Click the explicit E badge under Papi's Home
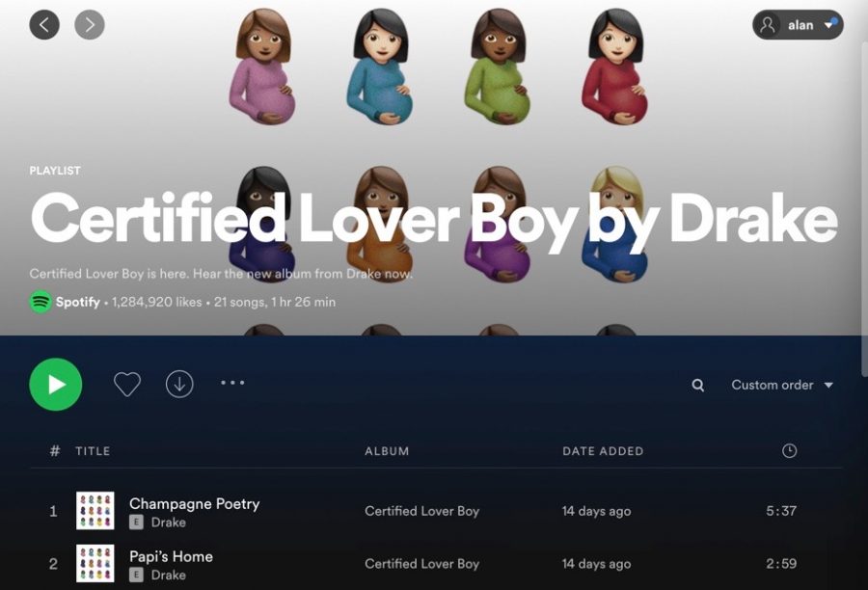 pos(136,575)
